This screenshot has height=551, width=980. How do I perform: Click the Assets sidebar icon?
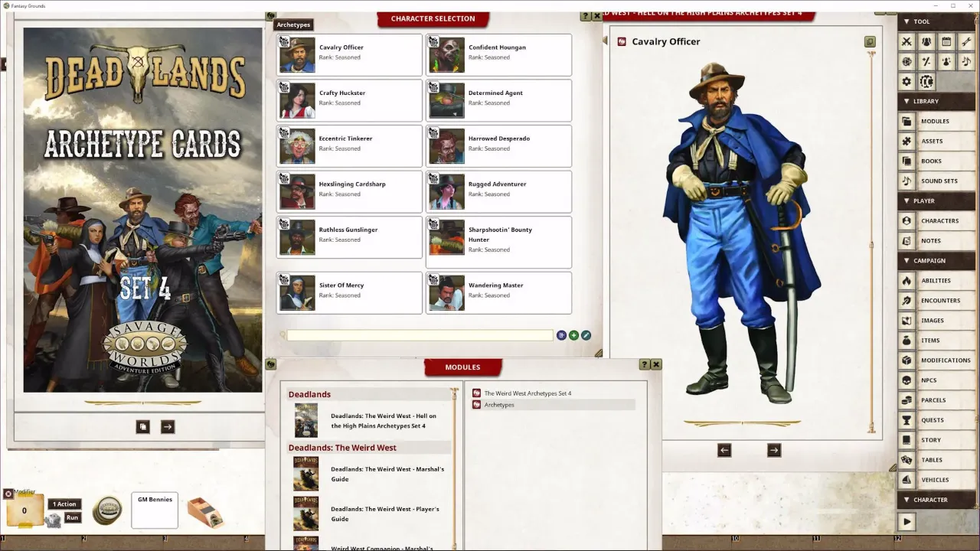pyautogui.click(x=907, y=141)
